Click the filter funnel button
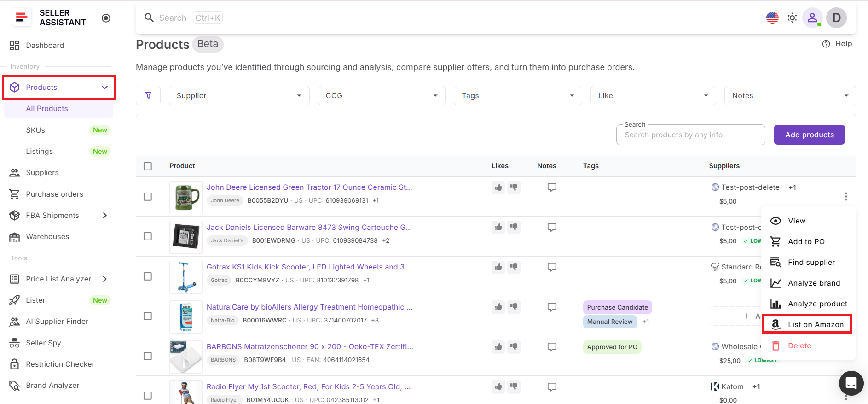Screen dimensions: 868x404 tap(148, 95)
